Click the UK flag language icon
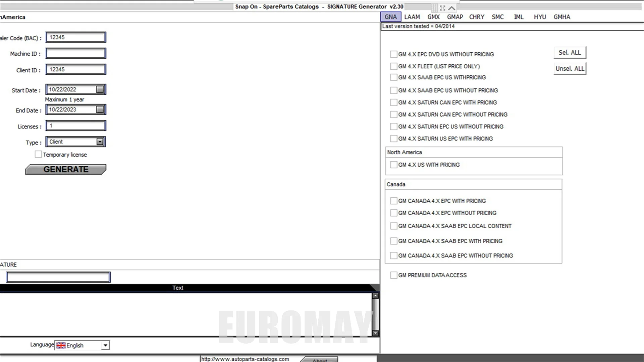The image size is (644, 362). tap(61, 345)
